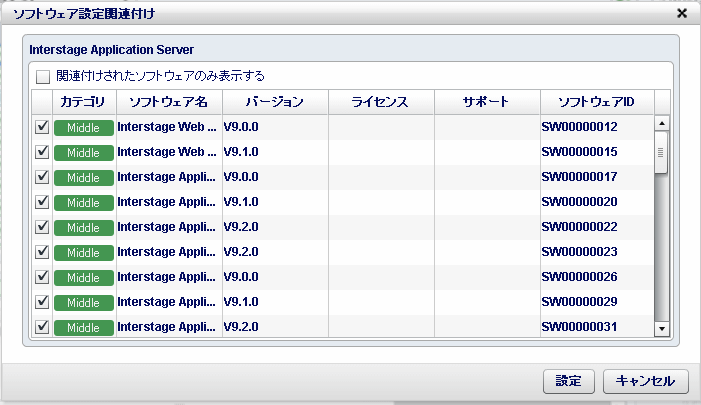The image size is (701, 405).
Task: Click version V9.0.0 in SW00000012 row
Action: click(241, 127)
